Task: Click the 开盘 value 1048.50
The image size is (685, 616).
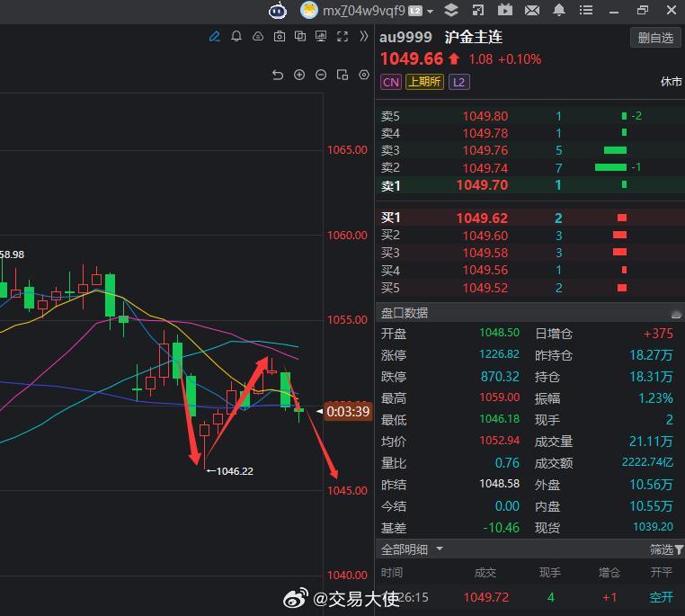Action: coord(499,333)
